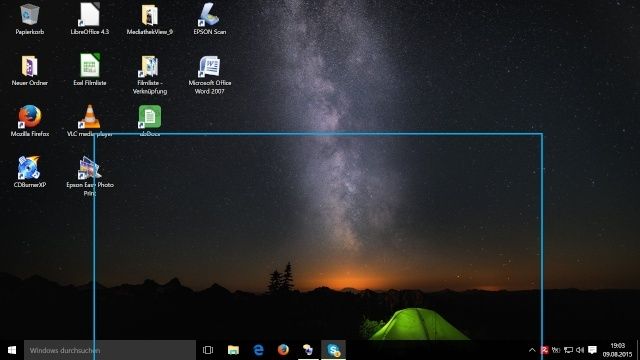Select the green abDocs document shortcut
The width and height of the screenshot is (640, 360).
(149, 117)
